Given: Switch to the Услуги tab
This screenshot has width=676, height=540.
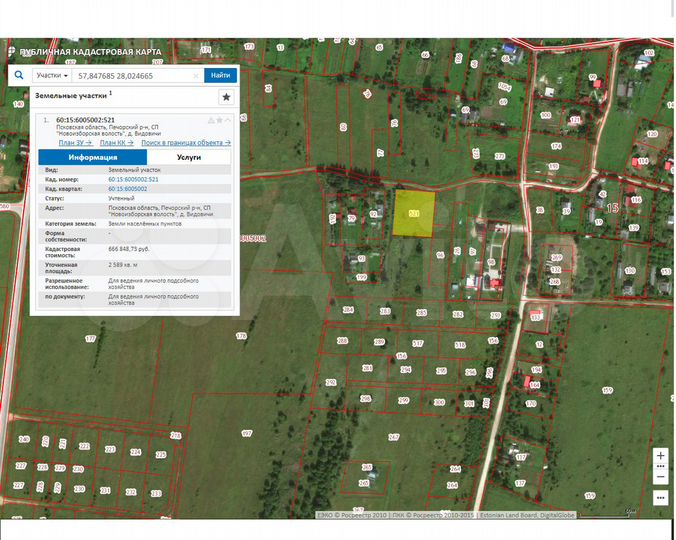Looking at the screenshot, I should (x=189, y=158).
